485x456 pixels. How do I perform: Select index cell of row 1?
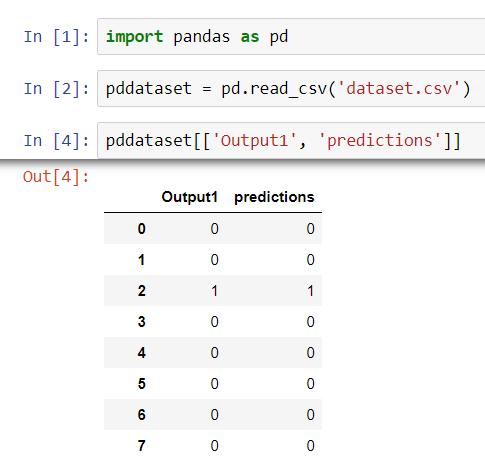point(142,260)
